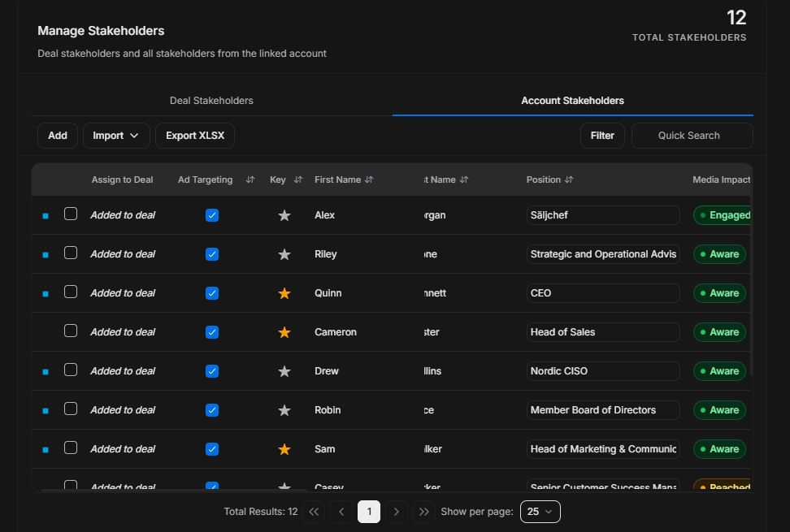Focus the Quick Search field
Image resolution: width=790 pixels, height=532 pixels.
pos(692,136)
